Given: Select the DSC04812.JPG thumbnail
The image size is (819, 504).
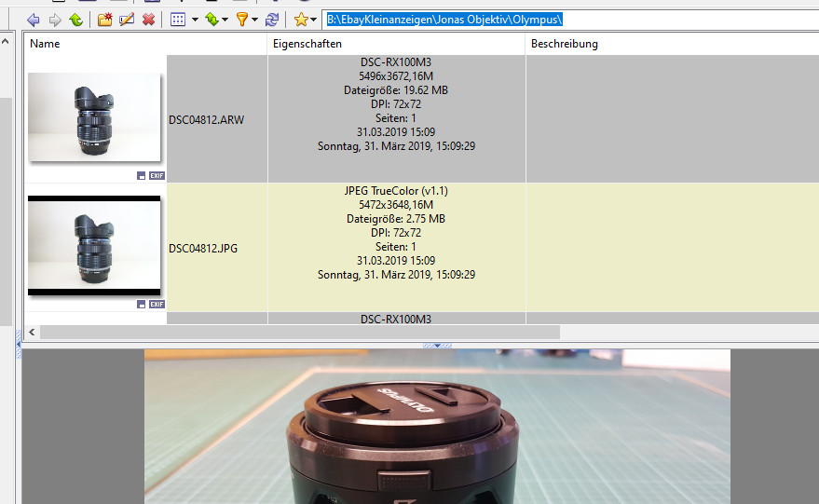Looking at the screenshot, I should [94, 247].
